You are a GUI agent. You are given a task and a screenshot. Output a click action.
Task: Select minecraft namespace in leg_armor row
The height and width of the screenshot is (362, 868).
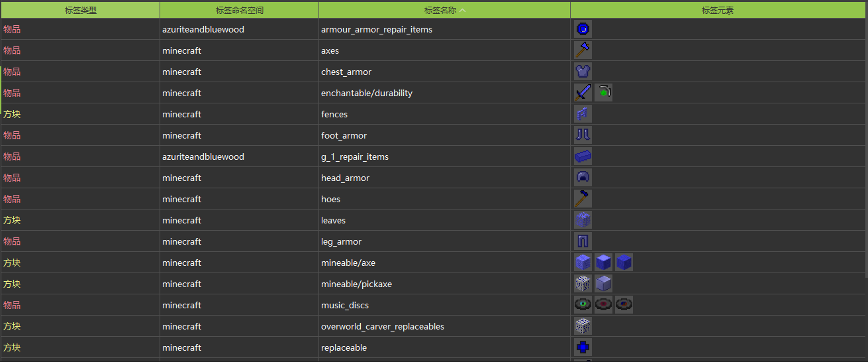click(182, 241)
